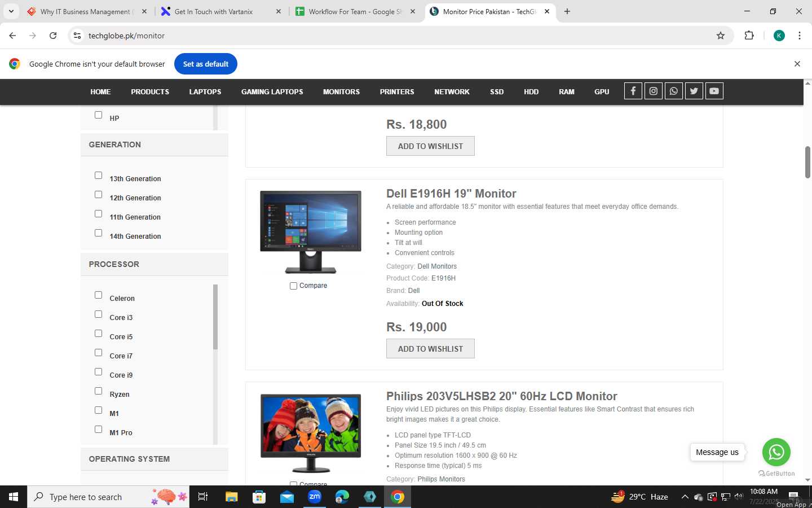Open the Chrome profile avatar K
The height and width of the screenshot is (508, 812).
(779, 36)
